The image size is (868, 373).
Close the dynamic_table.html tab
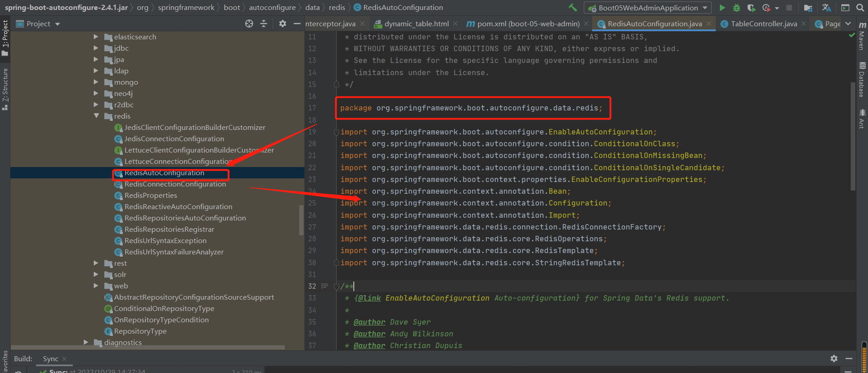pos(455,24)
